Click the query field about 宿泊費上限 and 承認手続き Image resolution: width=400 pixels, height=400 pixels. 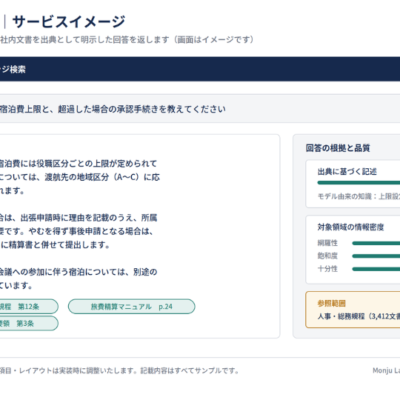click(200, 109)
